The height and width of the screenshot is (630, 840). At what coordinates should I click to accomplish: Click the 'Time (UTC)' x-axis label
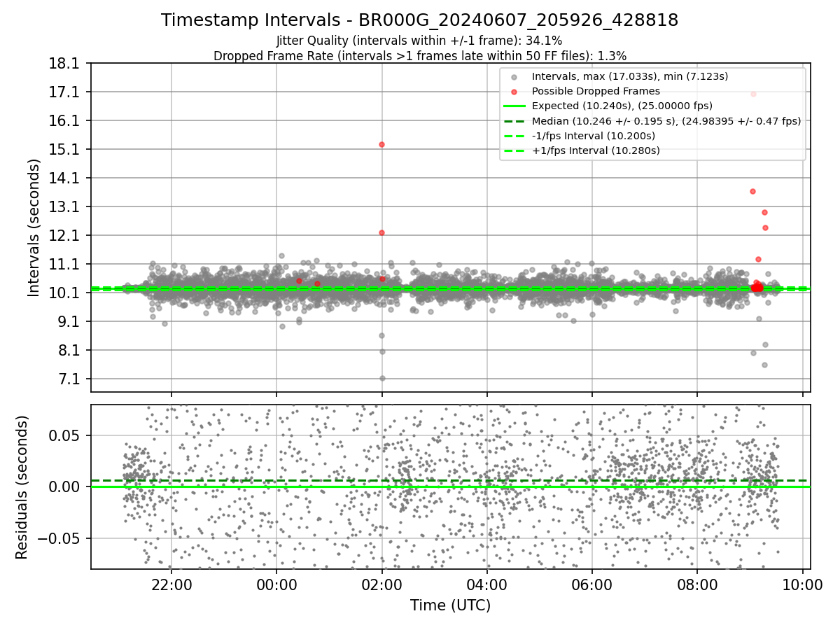pos(450,605)
